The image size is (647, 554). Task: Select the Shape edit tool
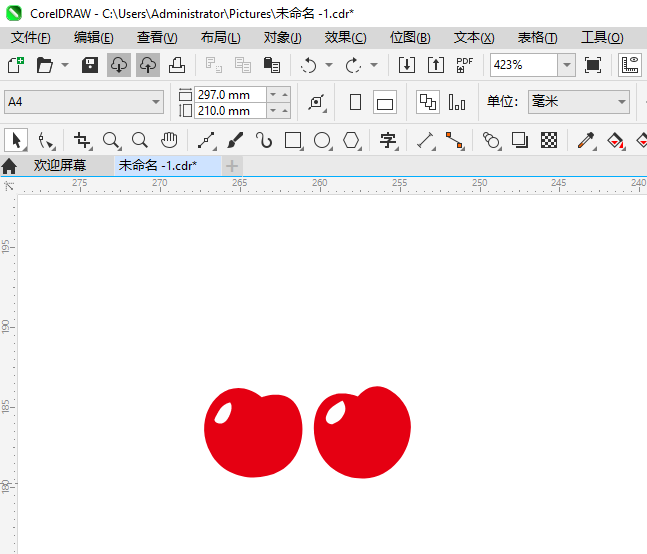(x=45, y=140)
